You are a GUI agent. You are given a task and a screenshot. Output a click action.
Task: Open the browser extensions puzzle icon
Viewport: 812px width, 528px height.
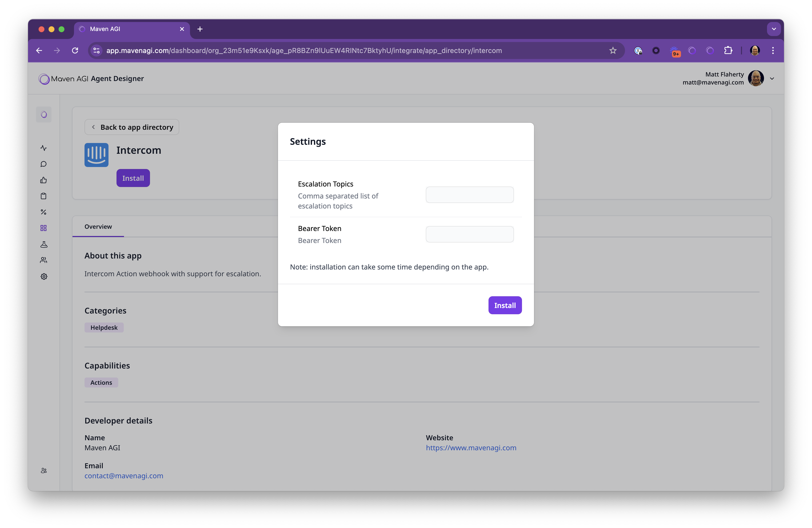click(728, 50)
